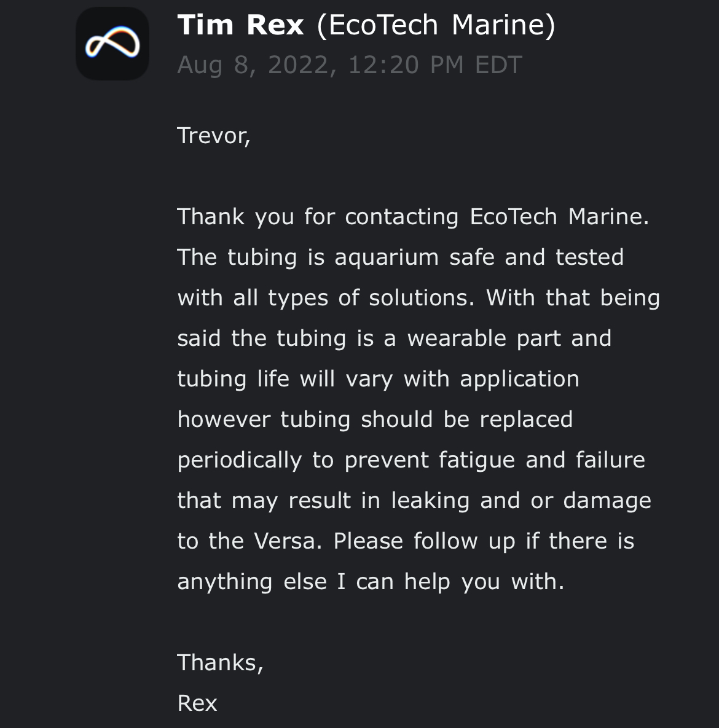Click the EcoTech Marine infinity logo avatar
The image size is (719, 728).
(112, 44)
